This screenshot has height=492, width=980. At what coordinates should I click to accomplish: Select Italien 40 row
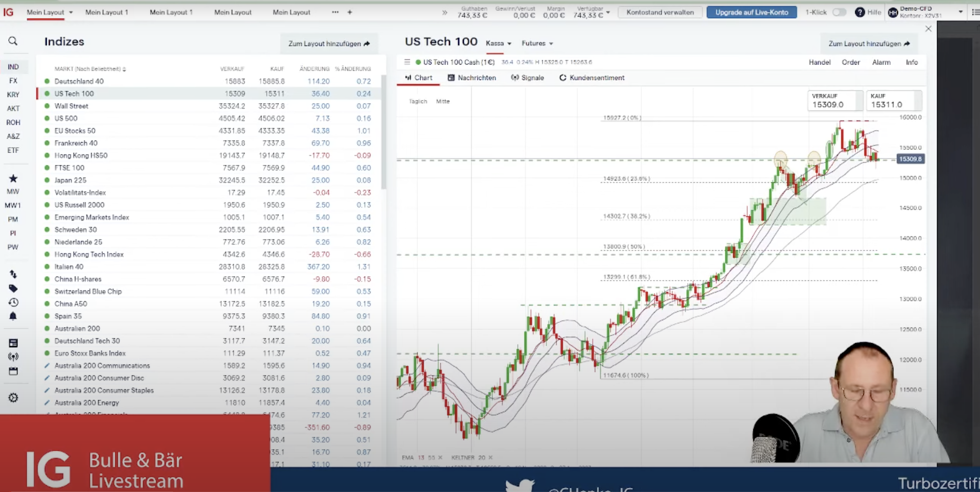click(209, 267)
